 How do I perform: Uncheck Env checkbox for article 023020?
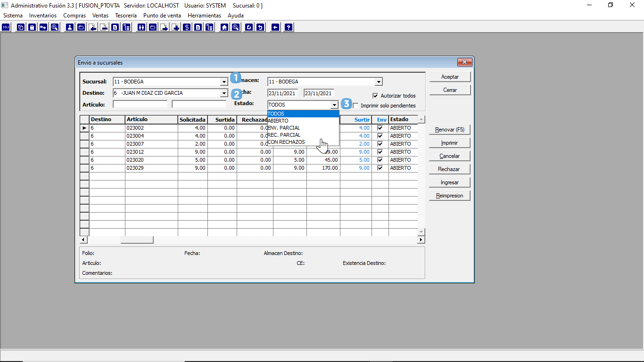click(x=380, y=160)
